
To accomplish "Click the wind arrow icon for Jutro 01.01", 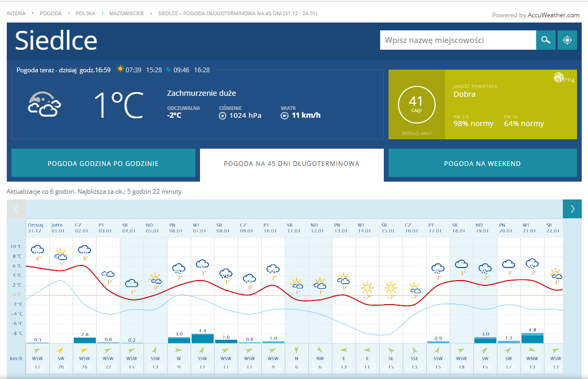I will pyautogui.click(x=61, y=350).
